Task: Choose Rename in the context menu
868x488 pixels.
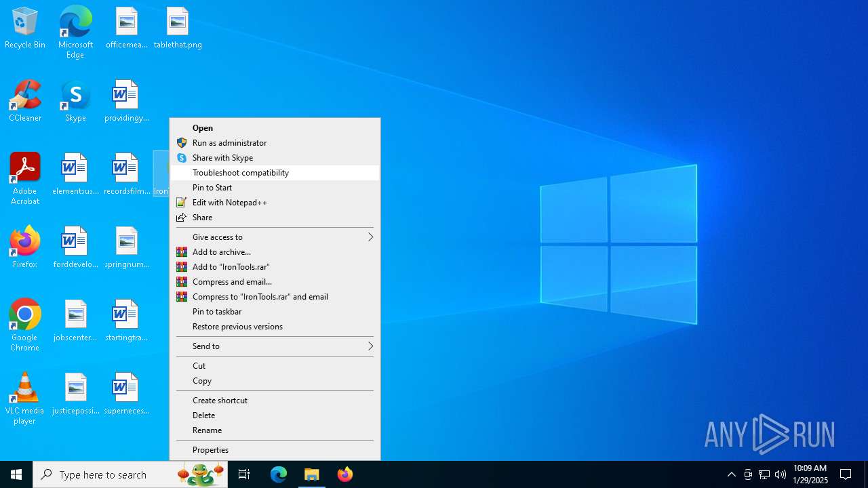Action: click(275, 430)
